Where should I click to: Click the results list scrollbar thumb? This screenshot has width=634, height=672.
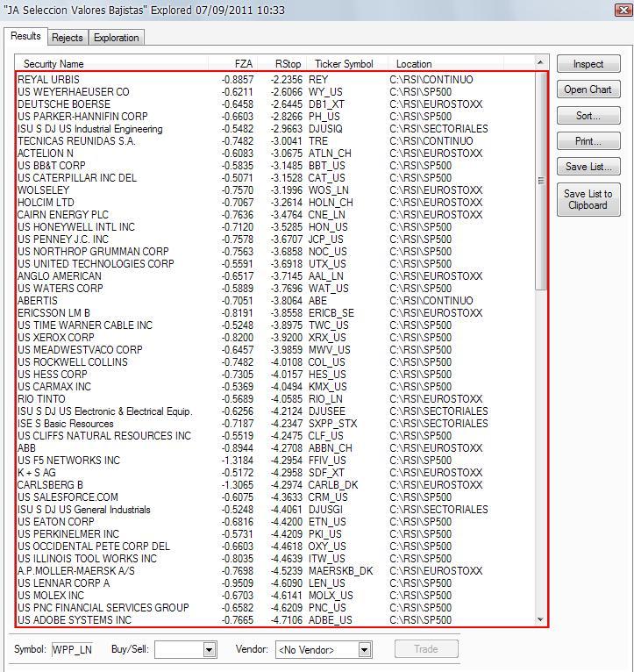click(541, 181)
